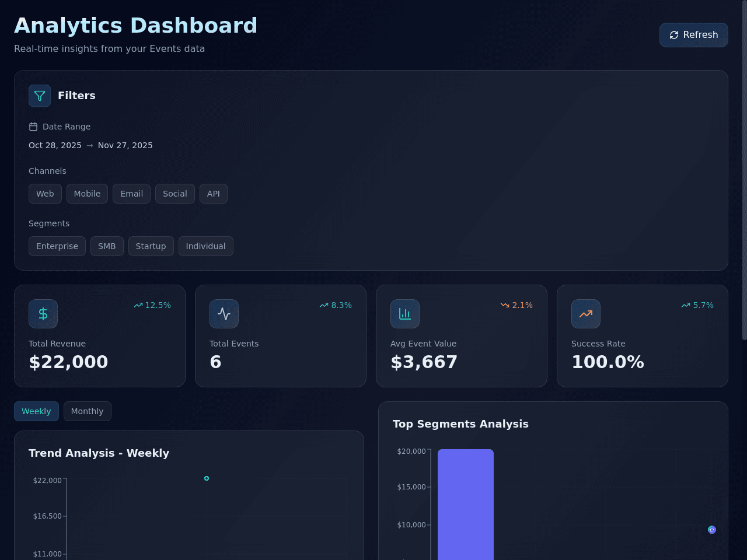Switch to the Monthly tab

click(87, 411)
